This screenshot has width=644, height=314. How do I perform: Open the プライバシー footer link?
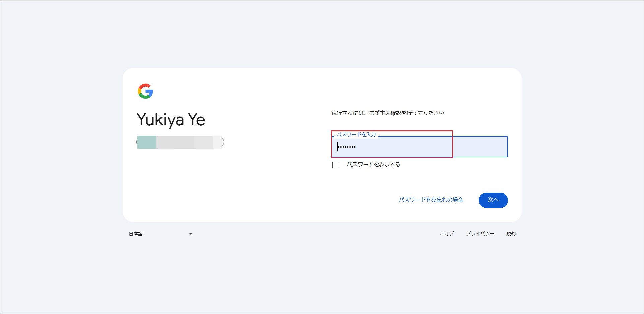click(x=480, y=234)
